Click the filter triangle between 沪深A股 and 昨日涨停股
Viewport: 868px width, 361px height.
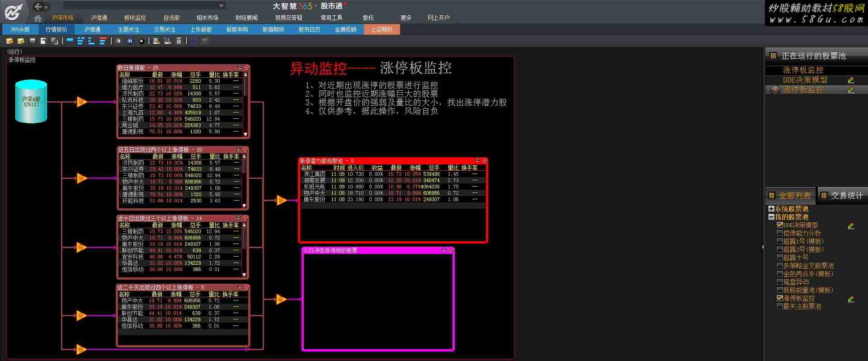tap(82, 102)
